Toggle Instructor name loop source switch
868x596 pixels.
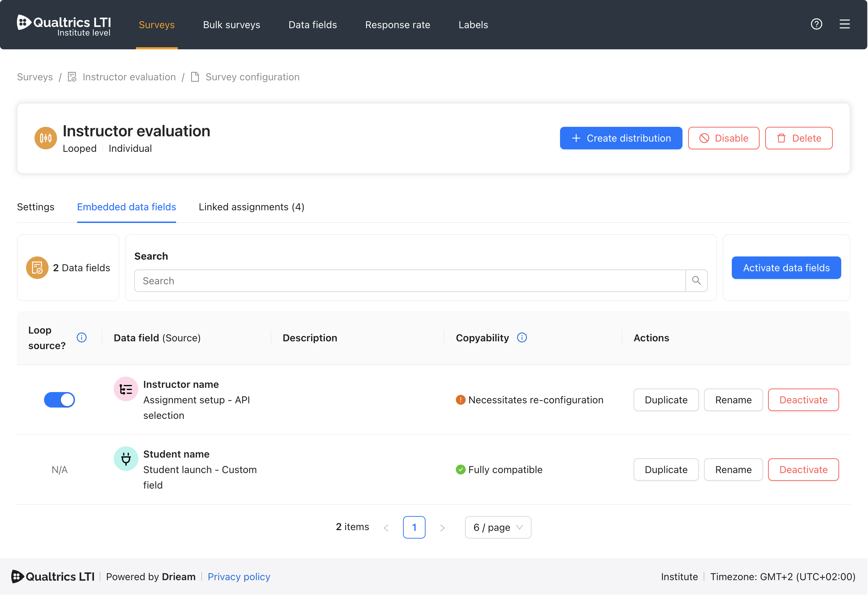pyautogui.click(x=59, y=401)
